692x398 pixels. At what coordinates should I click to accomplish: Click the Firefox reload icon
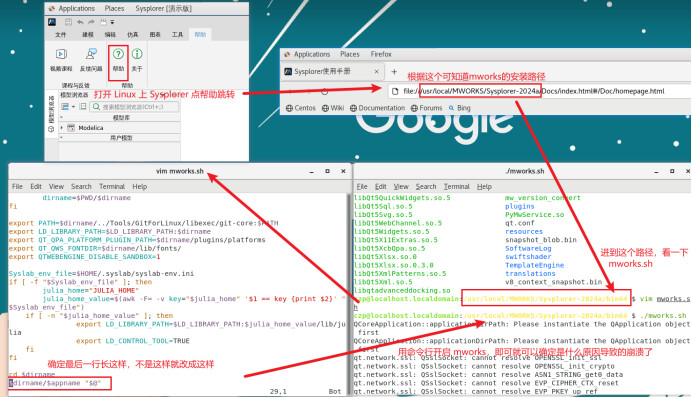pyautogui.click(x=325, y=91)
